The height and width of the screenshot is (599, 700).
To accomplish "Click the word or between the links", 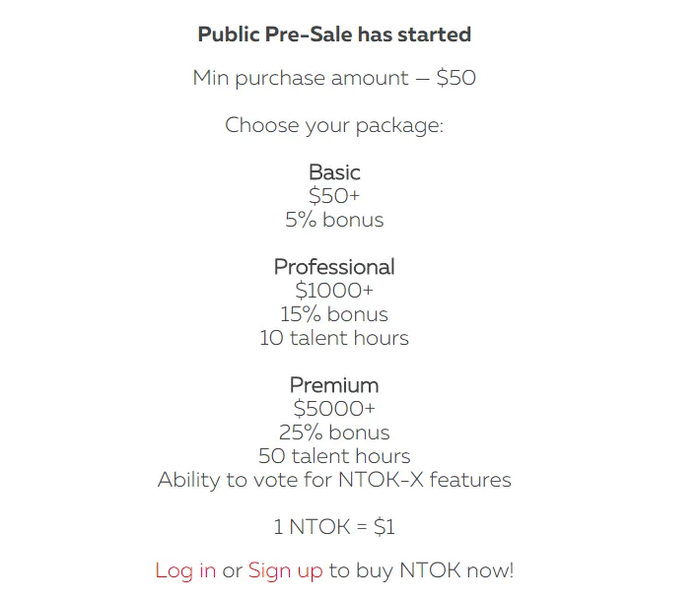I will click(232, 571).
